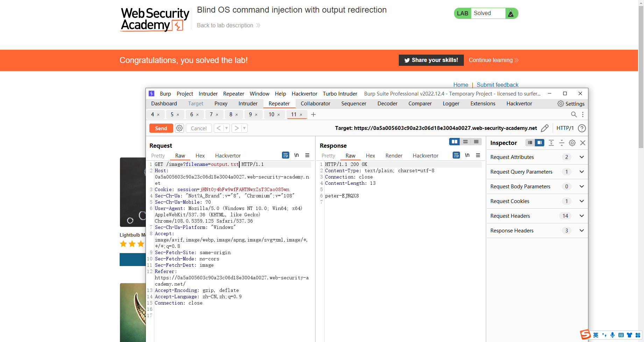Viewport: 644px width, 342px height.
Task: Open the Response pane hamburger menu
Action: pos(478,155)
